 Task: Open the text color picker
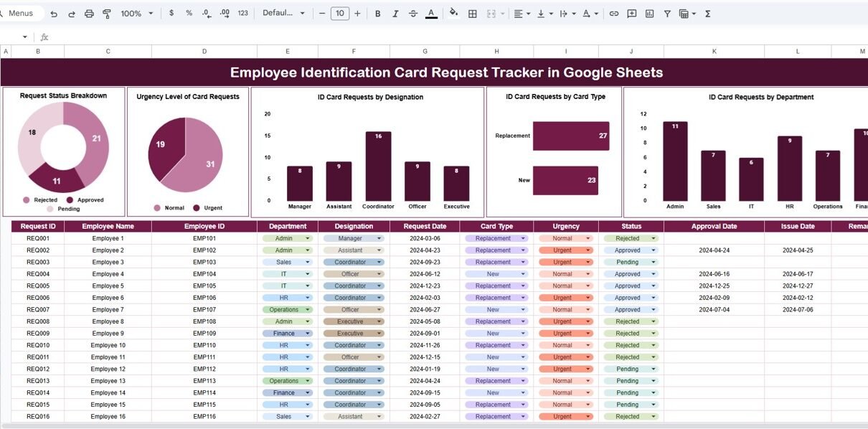point(431,14)
